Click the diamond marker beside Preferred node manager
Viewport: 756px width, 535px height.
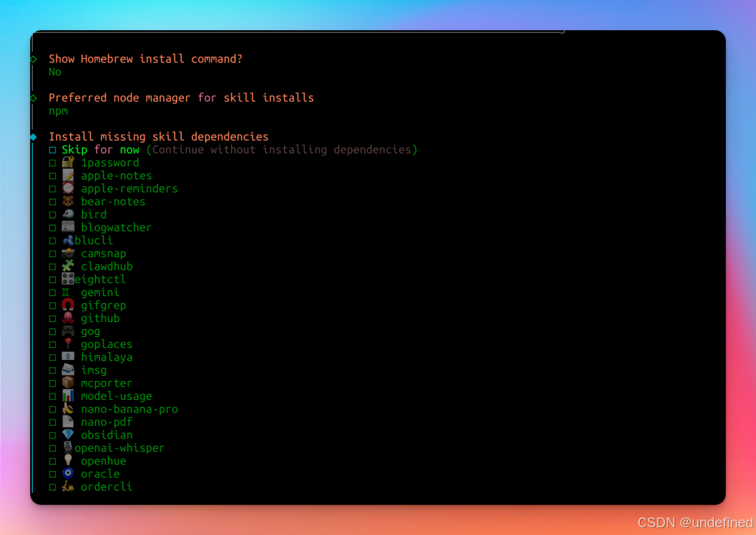(34, 99)
